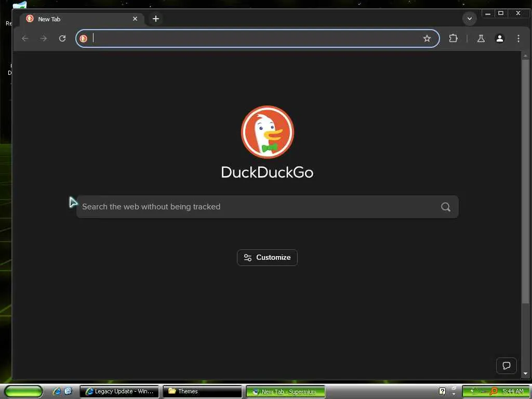Click the orange magnifier tray icon
The height and width of the screenshot is (399, 532).
[494, 391]
